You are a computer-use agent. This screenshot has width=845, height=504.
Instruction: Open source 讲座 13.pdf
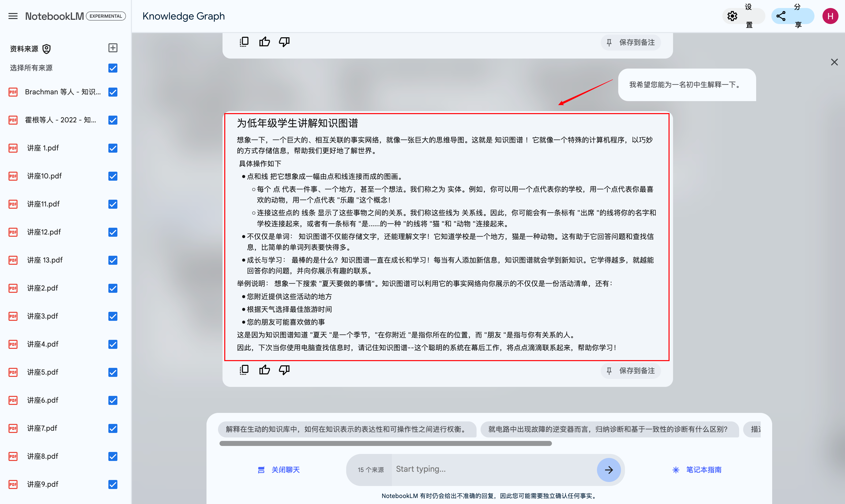tap(45, 260)
